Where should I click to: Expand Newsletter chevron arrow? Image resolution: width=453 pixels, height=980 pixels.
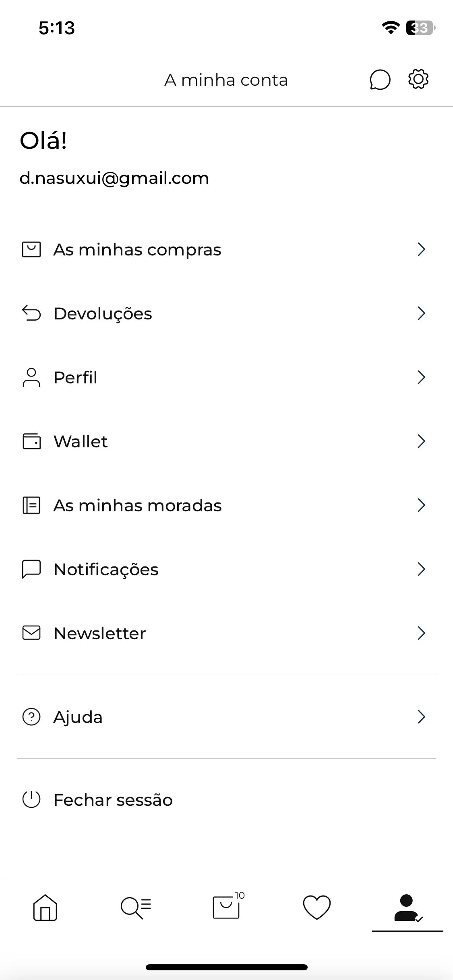tap(422, 633)
